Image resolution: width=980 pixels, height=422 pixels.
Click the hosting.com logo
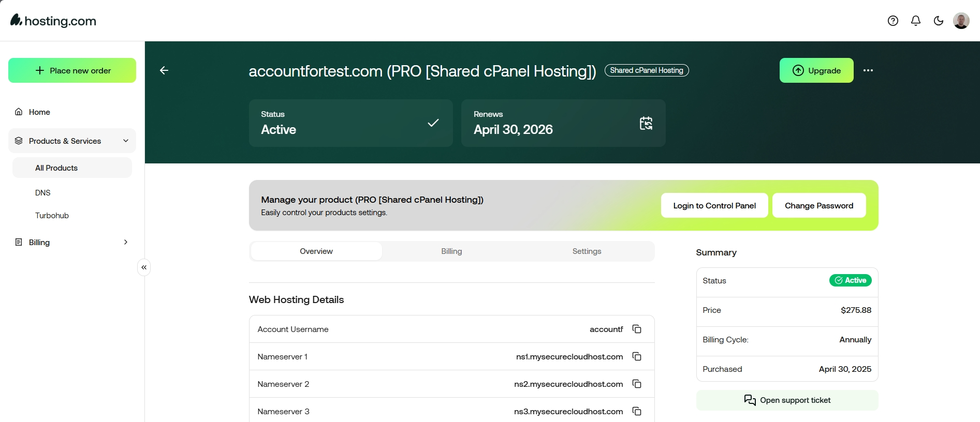coord(53,21)
